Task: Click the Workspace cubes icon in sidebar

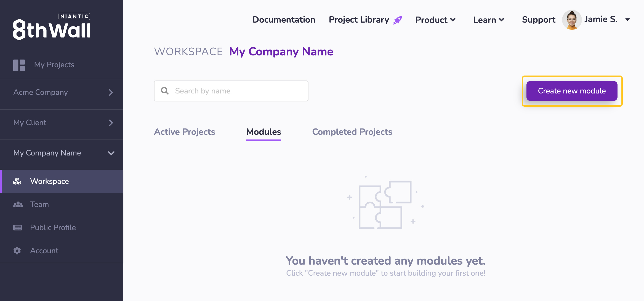Action: coord(17,181)
